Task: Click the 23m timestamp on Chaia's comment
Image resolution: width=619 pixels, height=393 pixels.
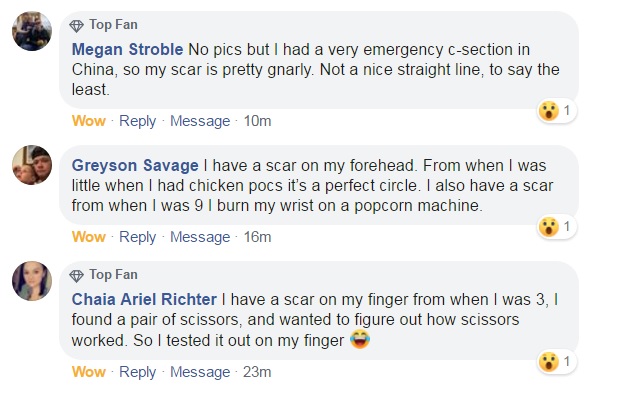Action: pyautogui.click(x=257, y=372)
